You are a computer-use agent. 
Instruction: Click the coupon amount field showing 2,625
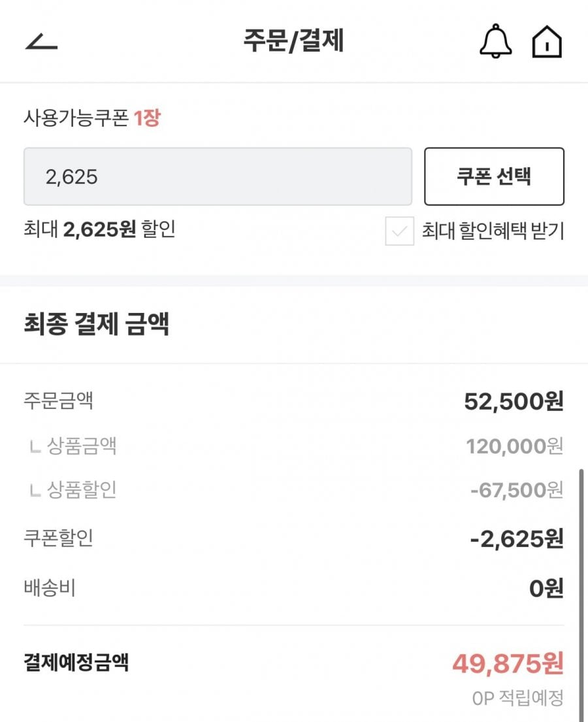tap(218, 176)
